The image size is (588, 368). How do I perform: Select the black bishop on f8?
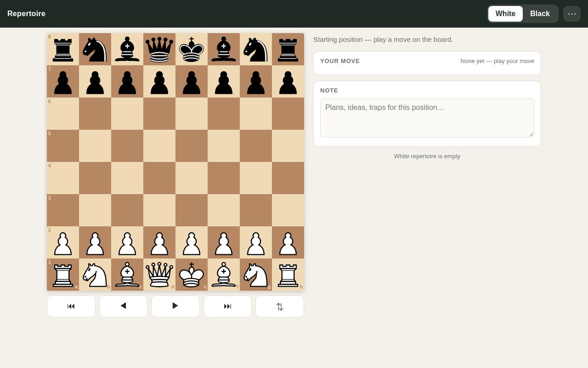(x=224, y=49)
